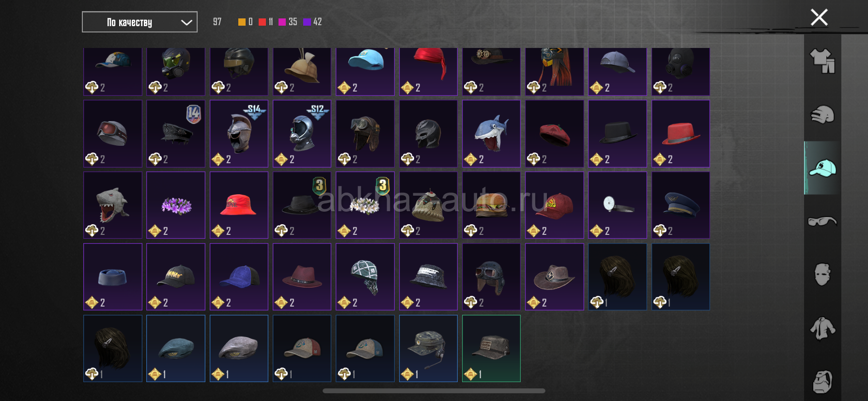Open the backpack category
The image size is (868, 401).
[x=822, y=382]
